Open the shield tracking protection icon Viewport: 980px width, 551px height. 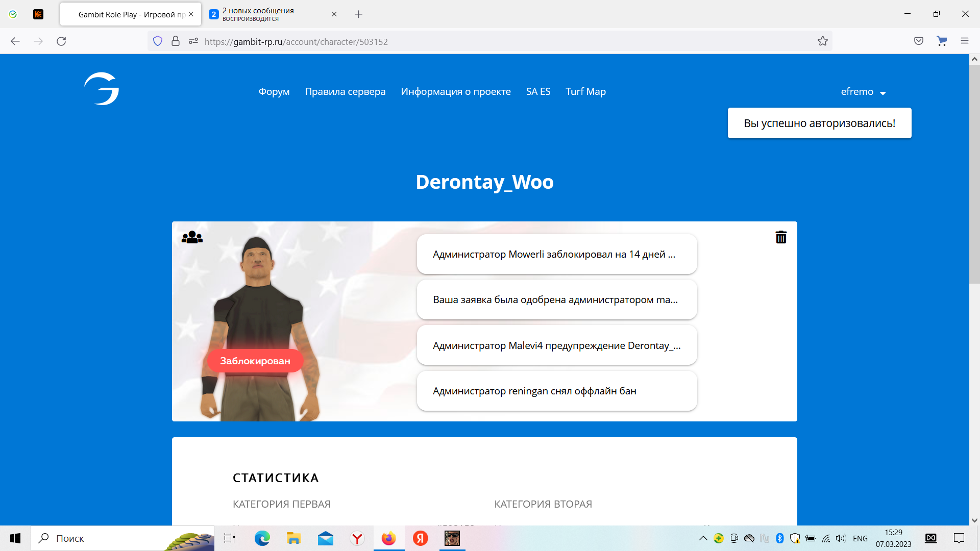158,41
